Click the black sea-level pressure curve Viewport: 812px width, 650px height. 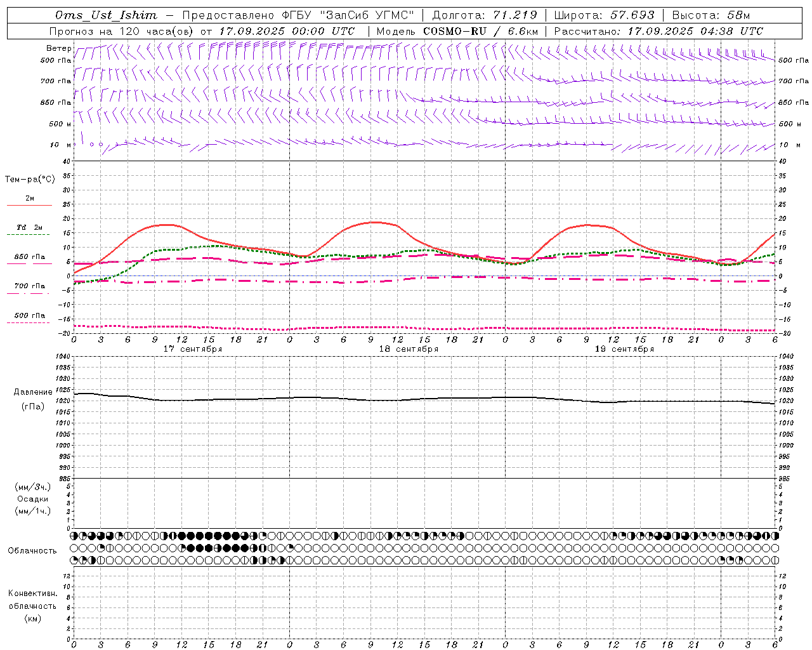click(x=424, y=399)
